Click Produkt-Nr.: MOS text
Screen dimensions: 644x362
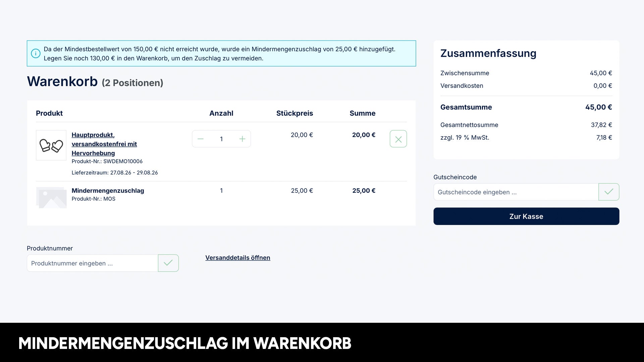pyautogui.click(x=93, y=199)
